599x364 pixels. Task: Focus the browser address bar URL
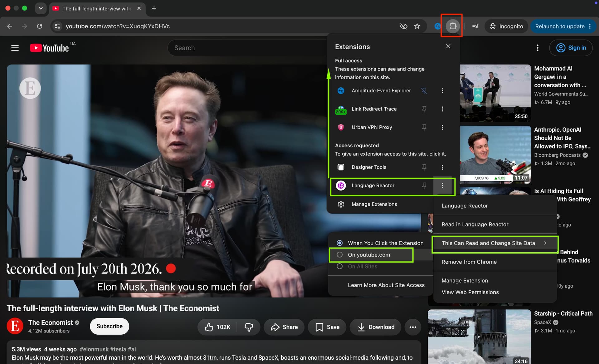(118, 26)
